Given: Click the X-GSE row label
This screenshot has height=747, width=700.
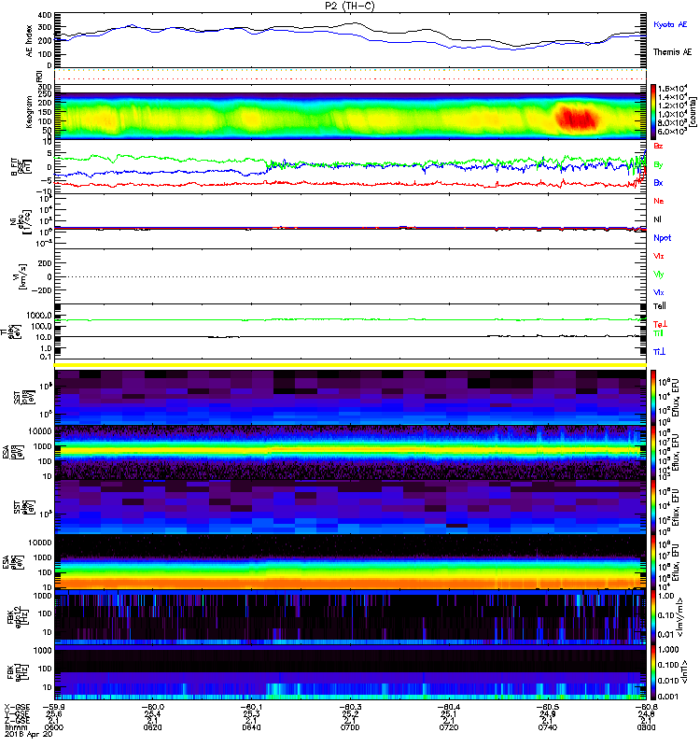Looking at the screenshot, I should pos(17,707).
